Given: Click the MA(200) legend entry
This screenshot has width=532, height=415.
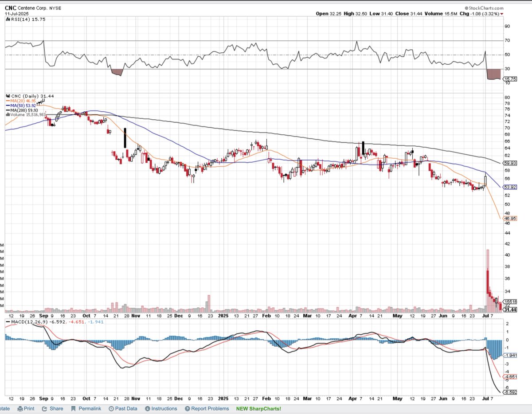Looking at the screenshot, I should 21,110.
